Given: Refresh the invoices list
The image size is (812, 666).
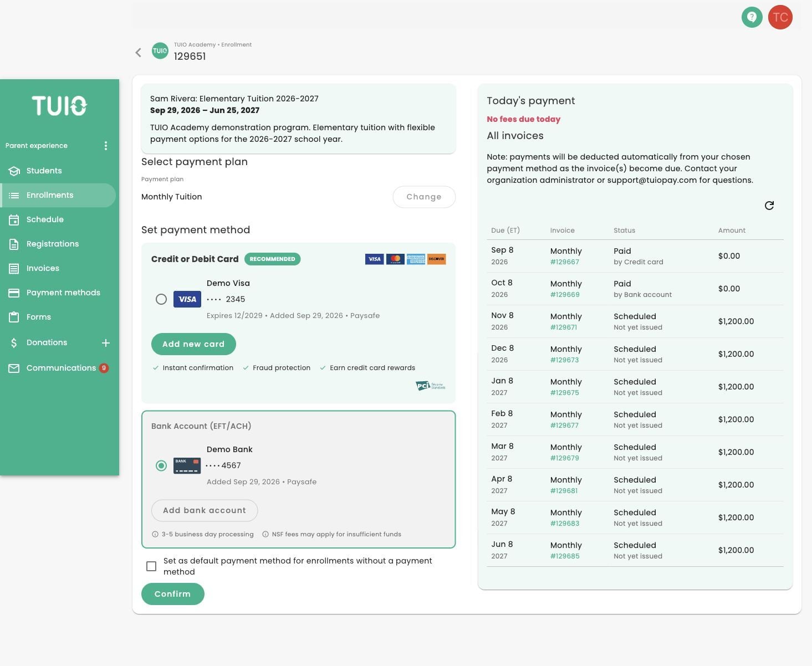Looking at the screenshot, I should coord(769,206).
